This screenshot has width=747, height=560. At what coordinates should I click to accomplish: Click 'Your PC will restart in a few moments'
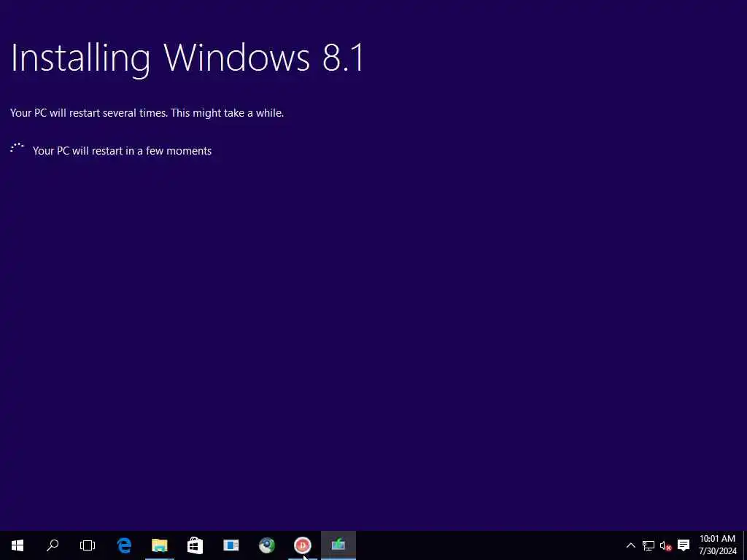tap(122, 150)
